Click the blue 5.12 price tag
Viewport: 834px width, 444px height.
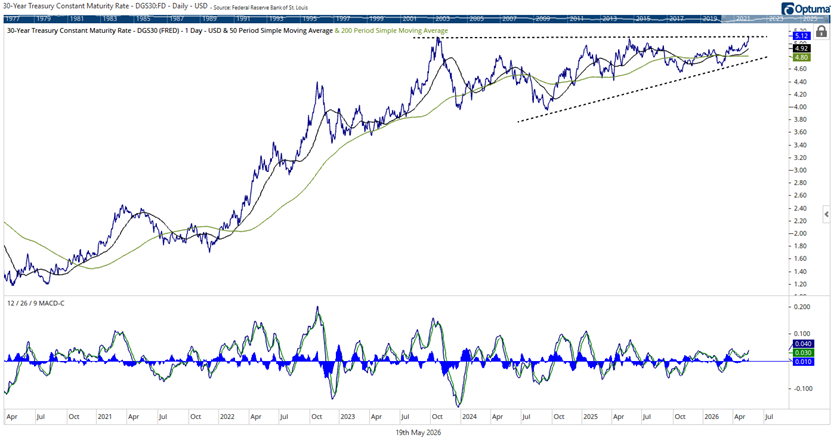[802, 36]
